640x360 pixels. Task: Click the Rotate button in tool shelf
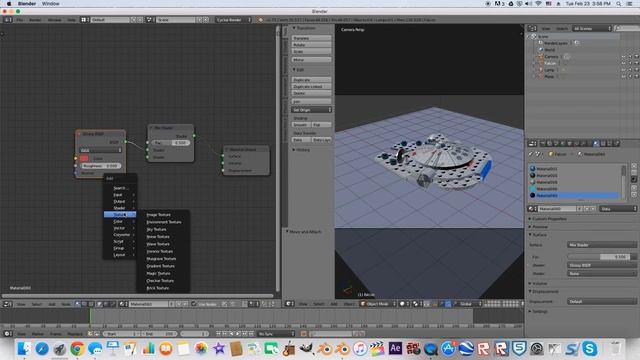(311, 44)
